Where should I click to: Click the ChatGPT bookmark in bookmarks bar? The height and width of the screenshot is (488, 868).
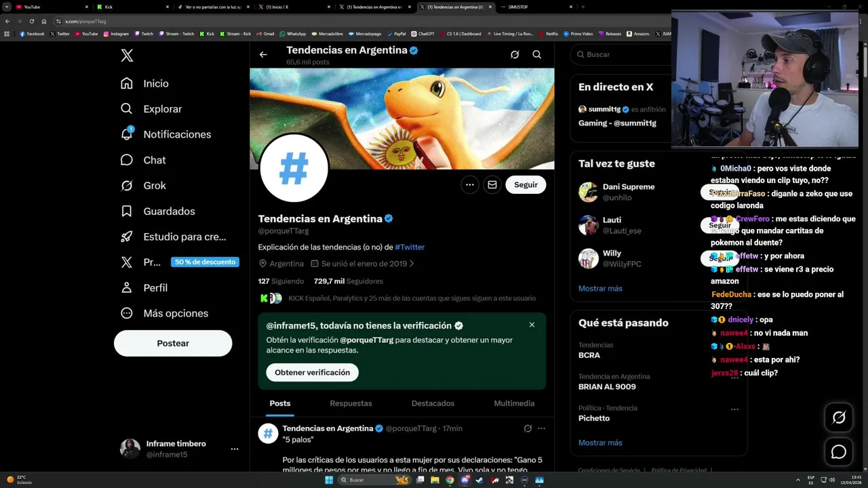422,33
